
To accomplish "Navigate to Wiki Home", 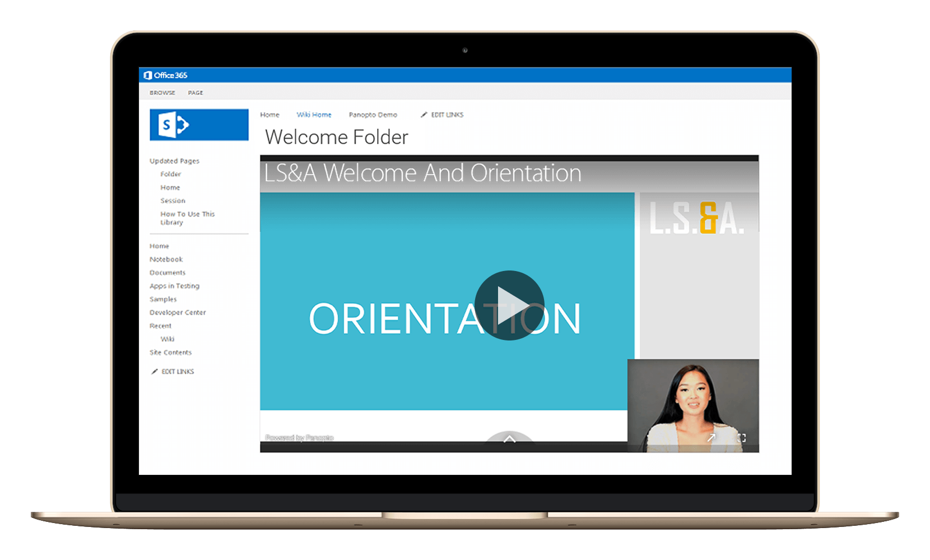I will click(x=314, y=114).
